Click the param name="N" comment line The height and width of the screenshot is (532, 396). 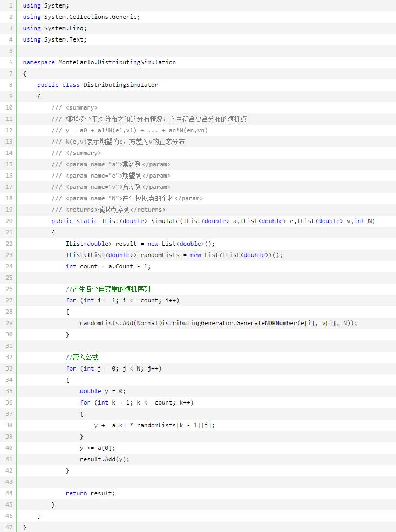coord(127,198)
